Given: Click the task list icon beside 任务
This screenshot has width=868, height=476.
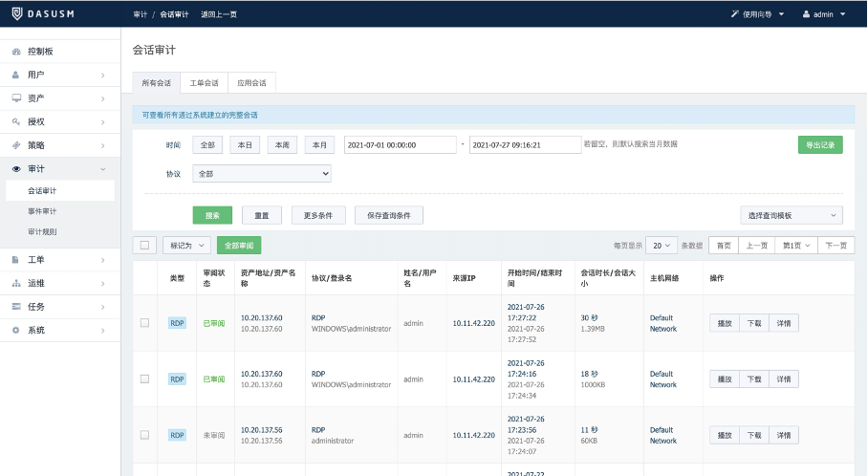Looking at the screenshot, I should point(16,307).
